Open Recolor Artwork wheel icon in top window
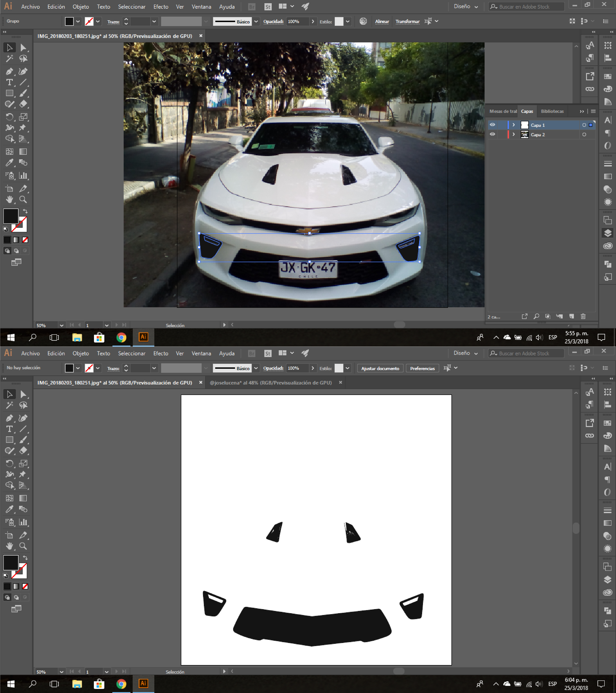This screenshot has width=616, height=693. pyautogui.click(x=363, y=21)
